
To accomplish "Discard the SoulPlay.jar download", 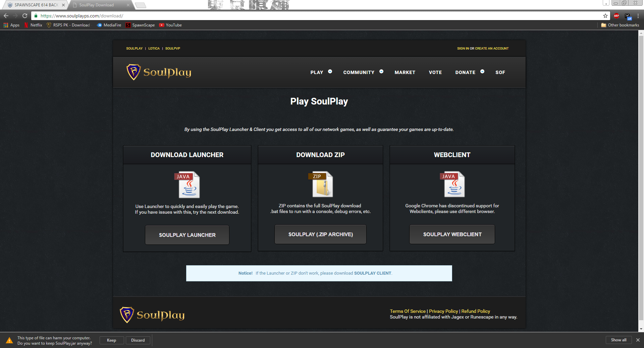I will coord(138,340).
